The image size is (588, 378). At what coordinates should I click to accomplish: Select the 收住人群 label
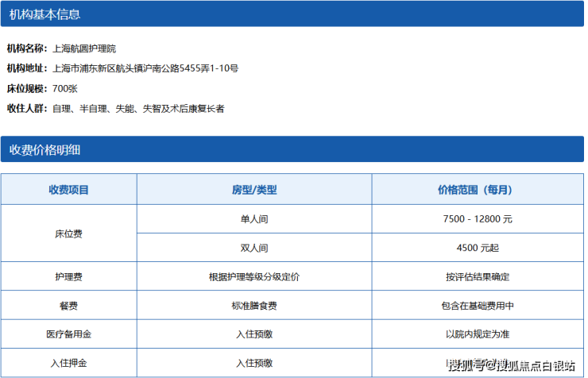27,108
